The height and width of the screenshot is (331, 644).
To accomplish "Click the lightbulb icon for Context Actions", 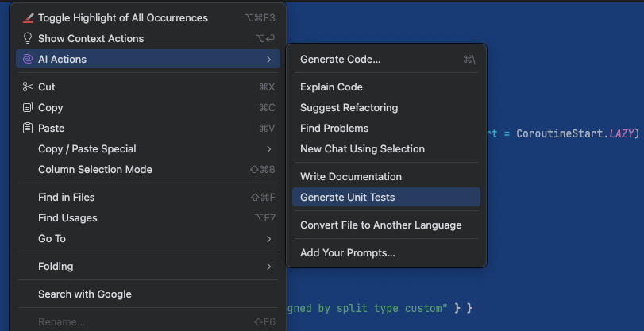I will pos(28,38).
